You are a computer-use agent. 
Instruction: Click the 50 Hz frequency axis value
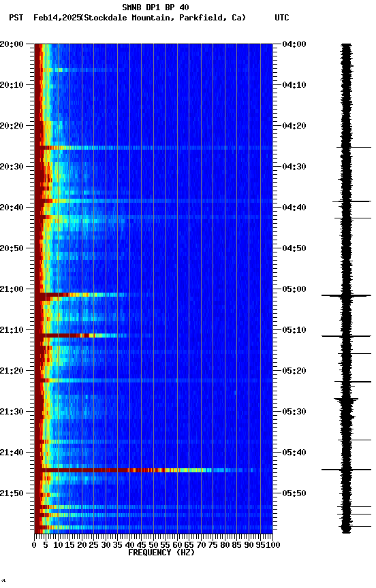(x=153, y=546)
